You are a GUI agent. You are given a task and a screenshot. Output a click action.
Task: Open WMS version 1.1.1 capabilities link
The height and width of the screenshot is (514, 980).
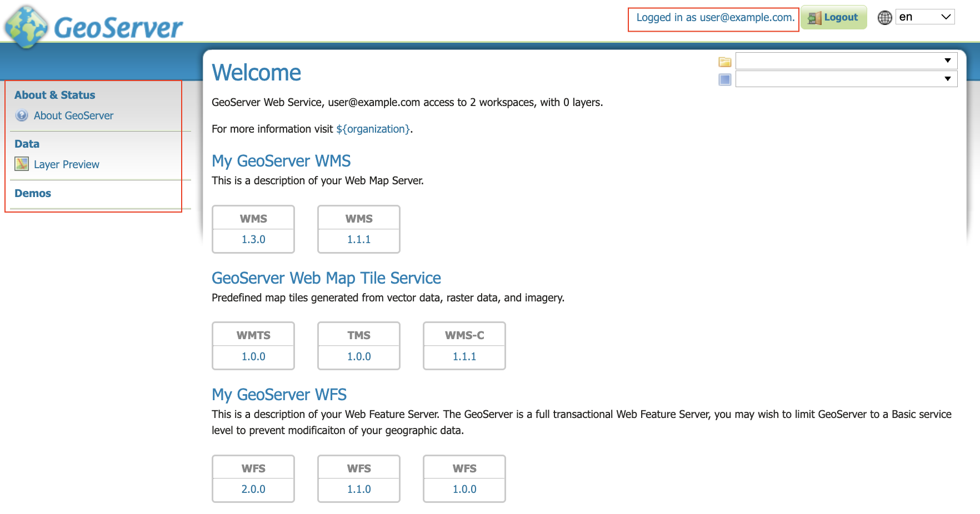point(359,239)
